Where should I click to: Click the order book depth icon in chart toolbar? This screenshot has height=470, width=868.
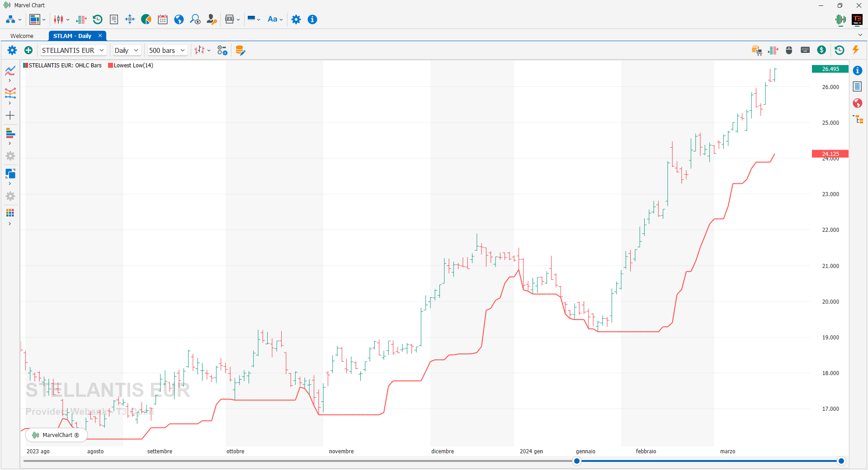pos(773,50)
